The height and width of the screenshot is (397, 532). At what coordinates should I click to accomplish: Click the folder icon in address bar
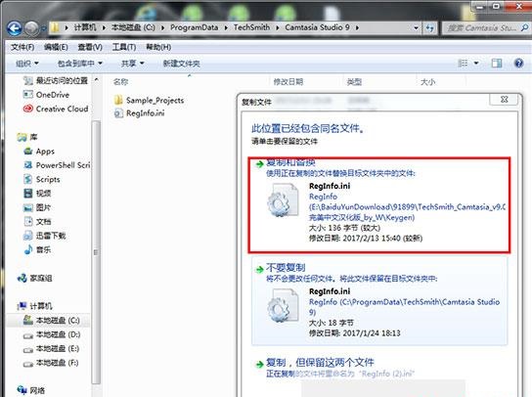coord(55,27)
